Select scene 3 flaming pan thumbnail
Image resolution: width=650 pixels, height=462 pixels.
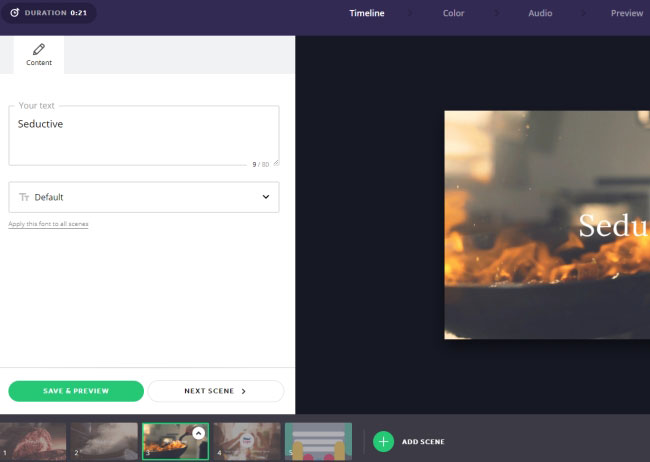point(175,441)
